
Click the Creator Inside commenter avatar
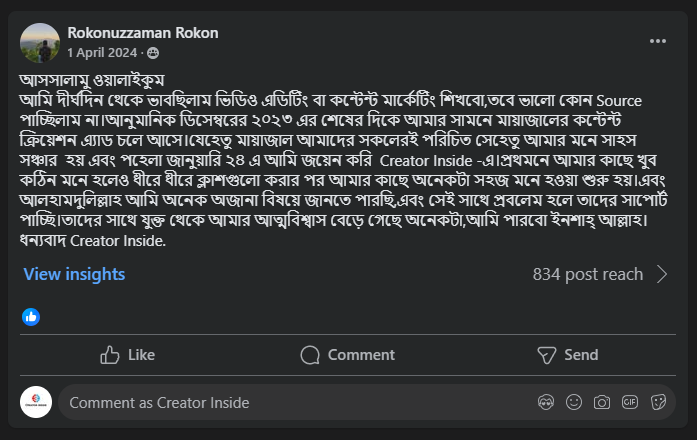[36, 402]
